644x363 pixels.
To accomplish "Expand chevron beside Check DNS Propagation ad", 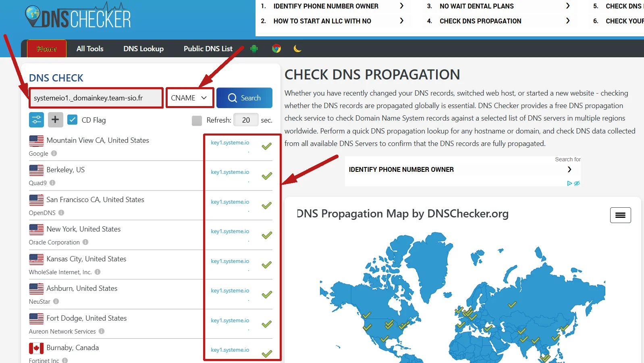I will tap(568, 21).
